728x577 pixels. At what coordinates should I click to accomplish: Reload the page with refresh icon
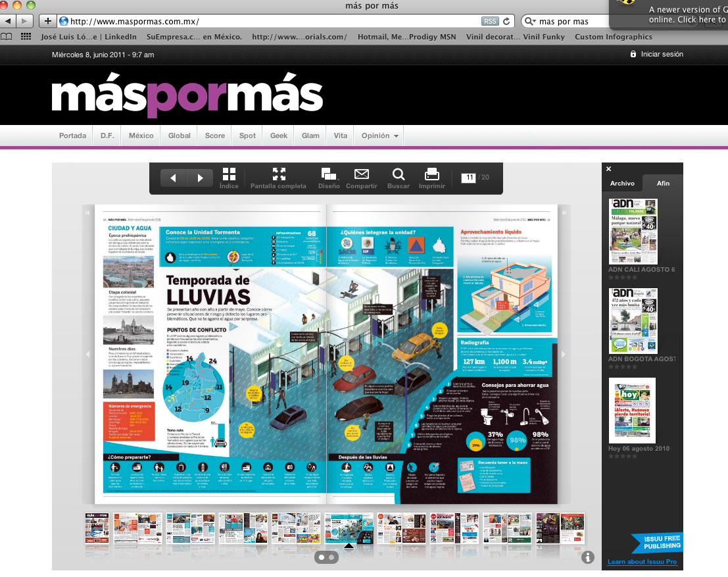(506, 21)
